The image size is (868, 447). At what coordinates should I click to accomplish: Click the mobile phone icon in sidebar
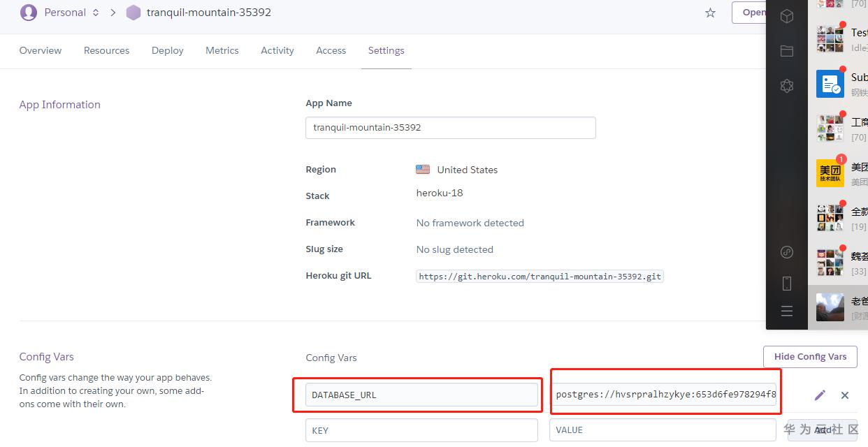(787, 283)
